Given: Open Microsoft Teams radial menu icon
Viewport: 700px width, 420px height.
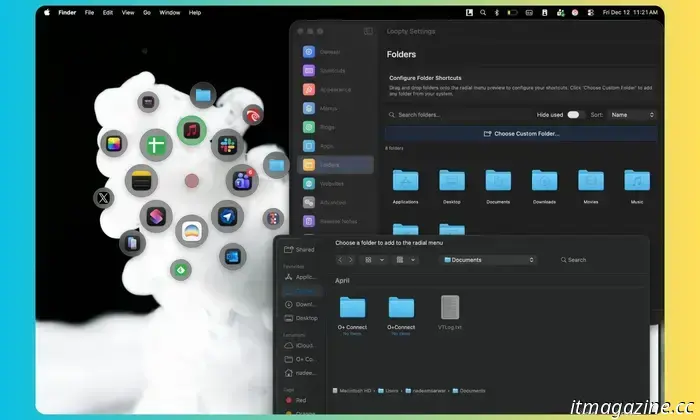Looking at the screenshot, I should 242,180.
